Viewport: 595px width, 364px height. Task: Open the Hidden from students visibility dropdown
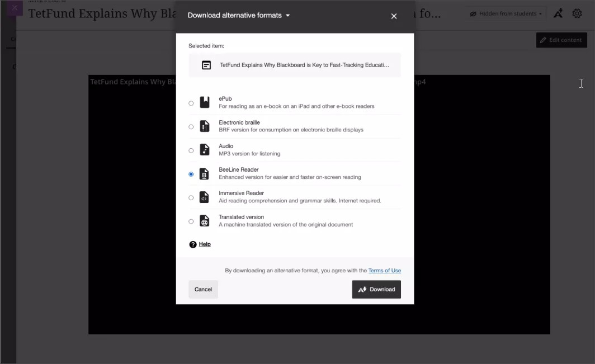[x=506, y=13]
